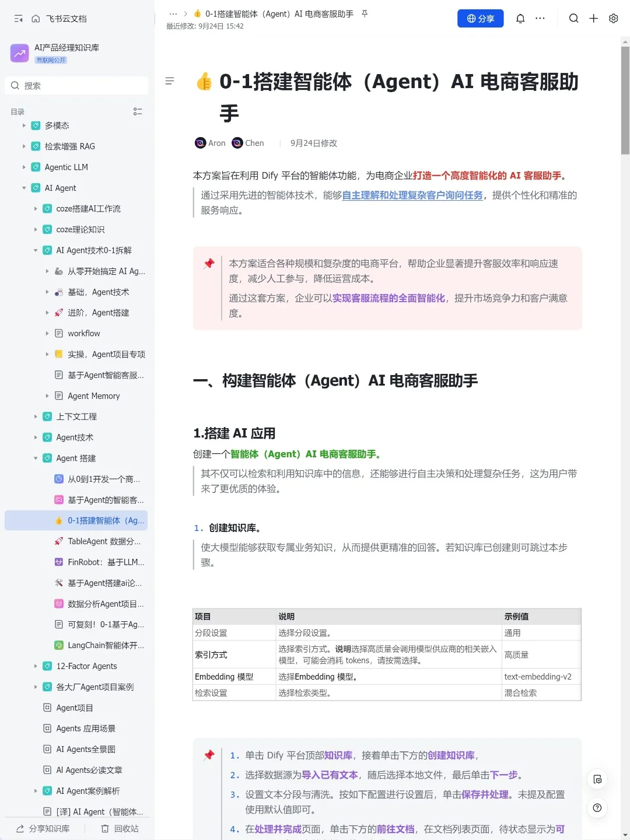The width and height of the screenshot is (630, 840).
Task: Click the floating help question-mark button
Action: 597,808
